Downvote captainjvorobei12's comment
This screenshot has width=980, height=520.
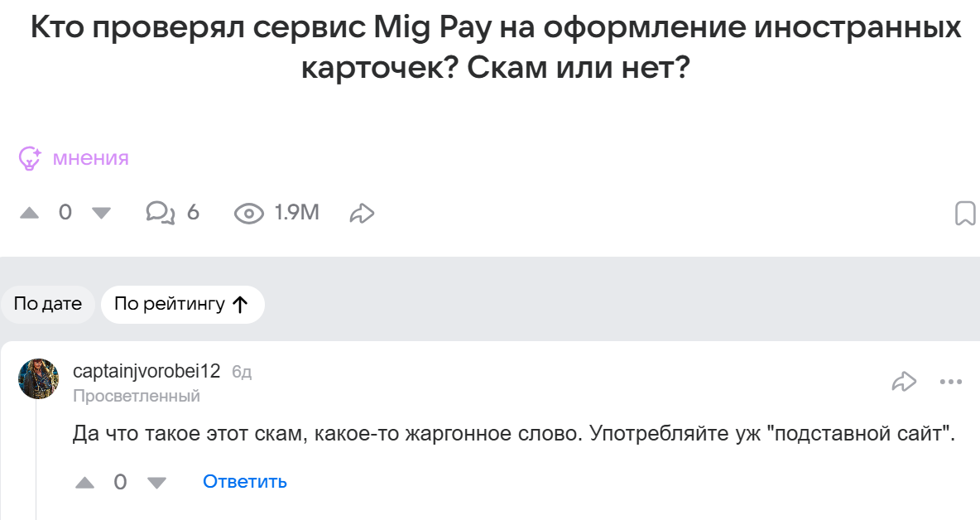point(156,481)
